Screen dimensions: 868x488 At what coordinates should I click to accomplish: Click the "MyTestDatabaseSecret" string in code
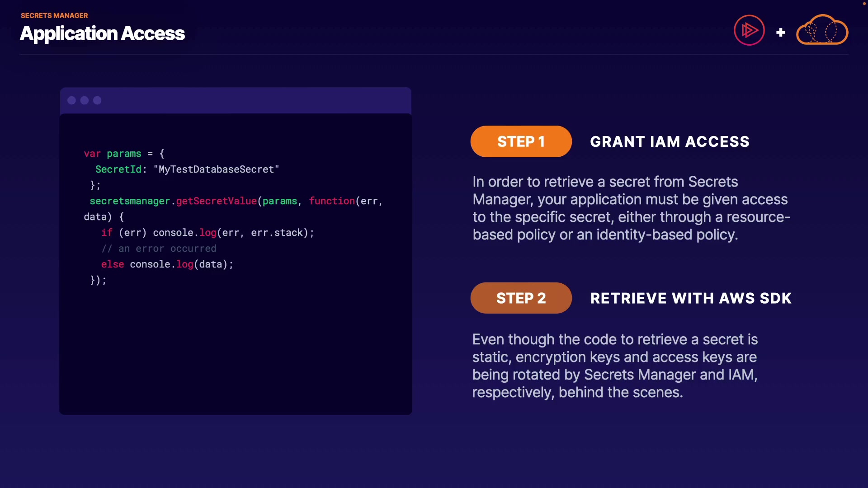point(216,169)
